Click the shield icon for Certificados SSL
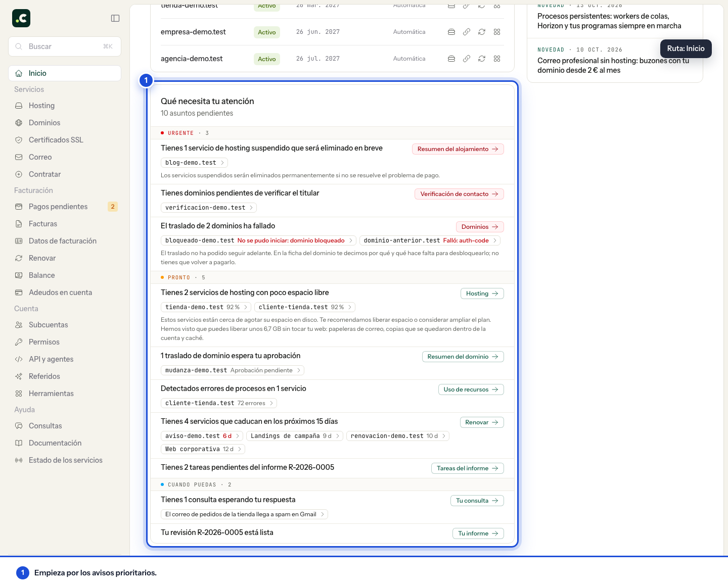Viewport: 728px width, 588px height. [19, 140]
